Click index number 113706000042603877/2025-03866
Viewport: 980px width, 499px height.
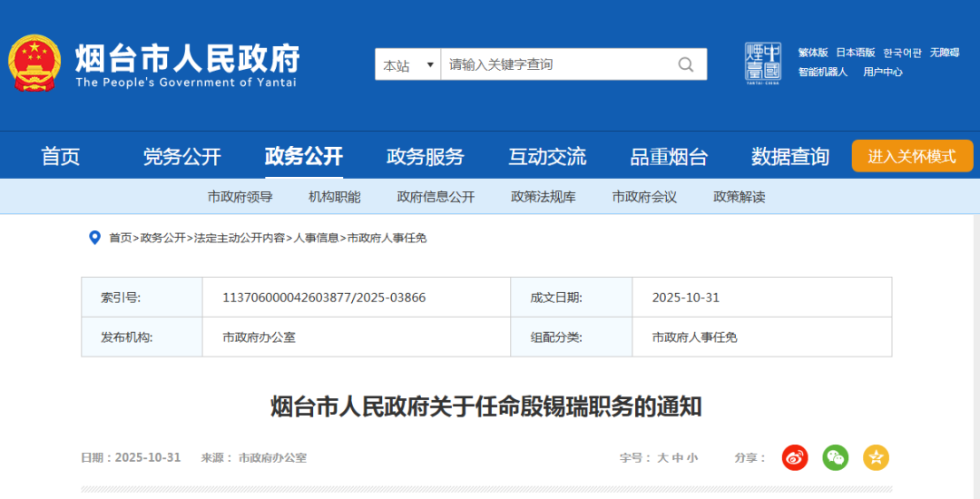(x=324, y=298)
